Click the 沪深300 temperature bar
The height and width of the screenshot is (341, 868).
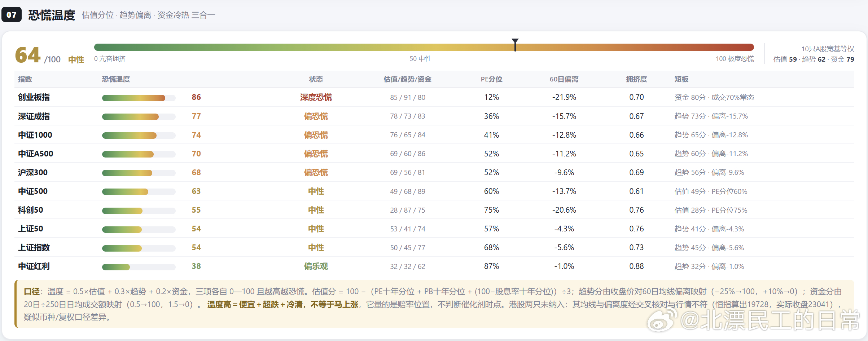click(139, 173)
